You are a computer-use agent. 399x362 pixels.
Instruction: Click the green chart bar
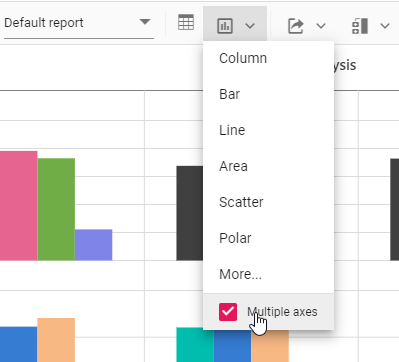click(x=56, y=209)
